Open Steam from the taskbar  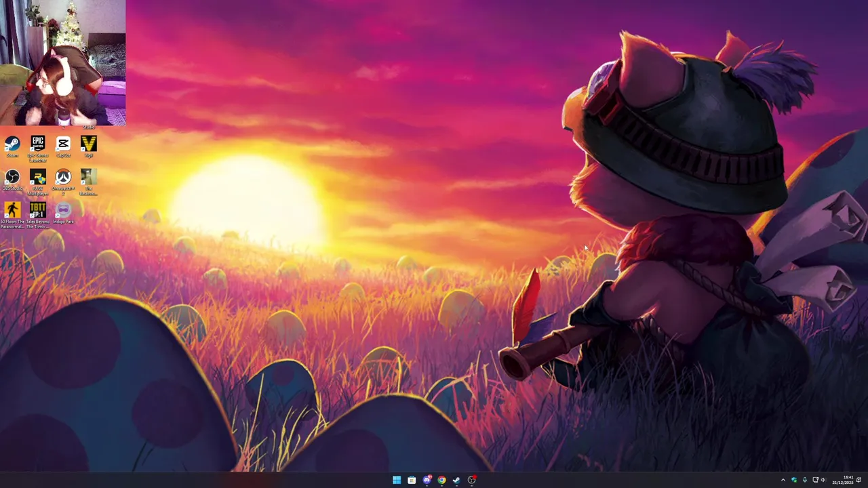point(456,480)
